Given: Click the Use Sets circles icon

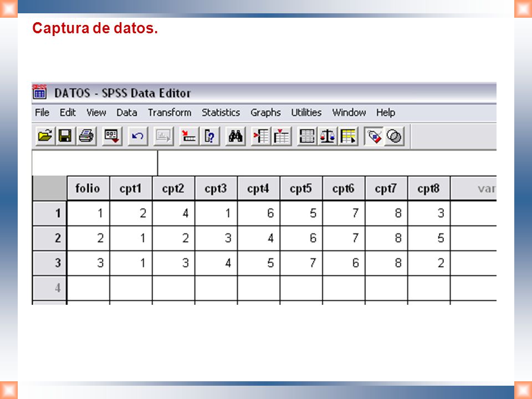Looking at the screenshot, I should 394,136.
